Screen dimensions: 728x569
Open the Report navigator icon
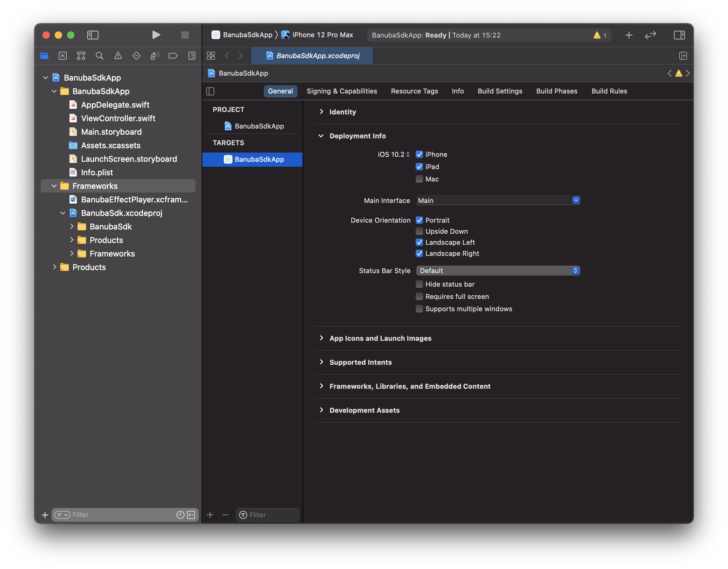(192, 56)
